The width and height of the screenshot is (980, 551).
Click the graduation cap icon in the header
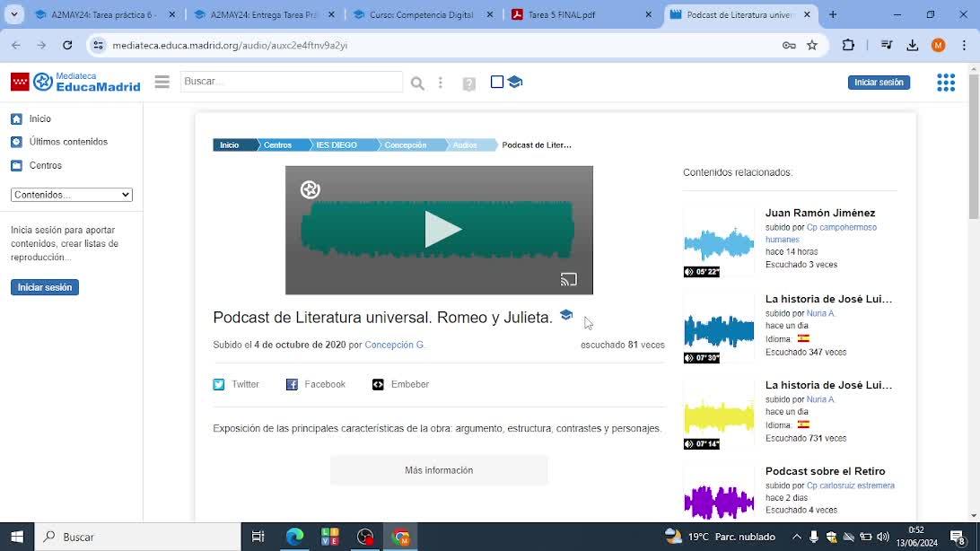(515, 82)
